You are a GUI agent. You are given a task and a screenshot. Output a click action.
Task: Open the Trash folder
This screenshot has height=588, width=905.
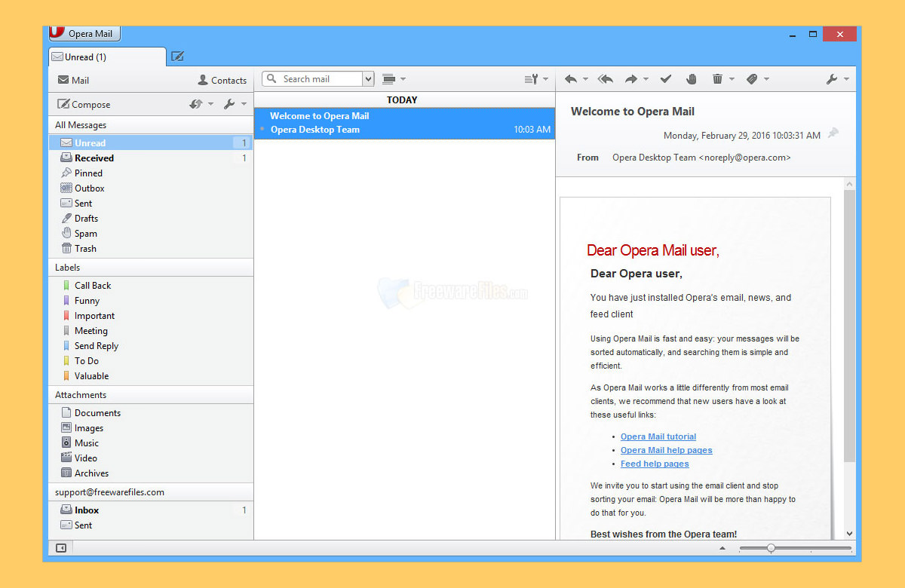(x=151, y=249)
